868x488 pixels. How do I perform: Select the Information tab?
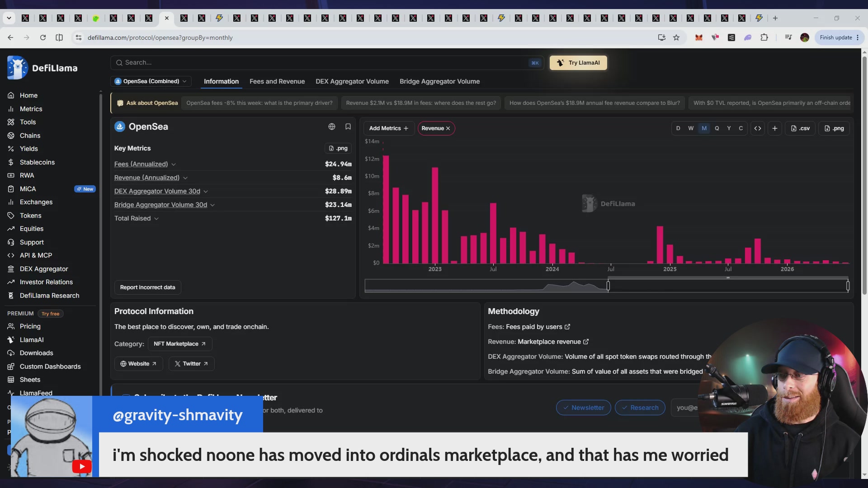pos(221,81)
